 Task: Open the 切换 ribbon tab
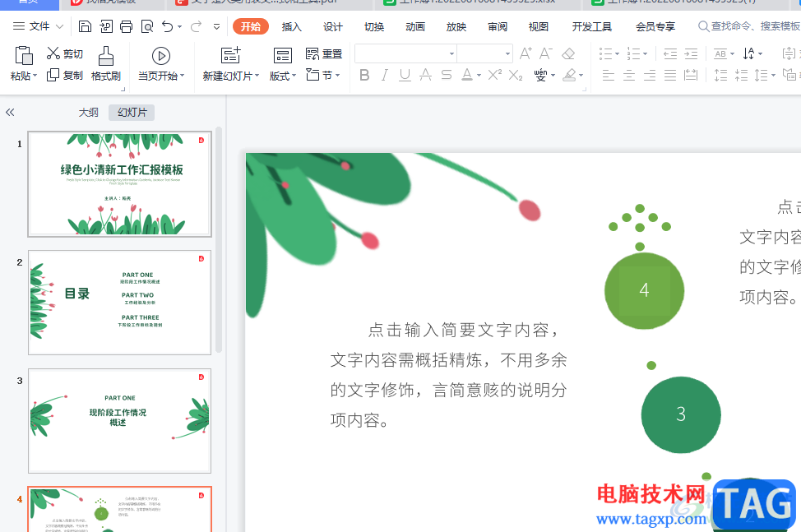(374, 26)
